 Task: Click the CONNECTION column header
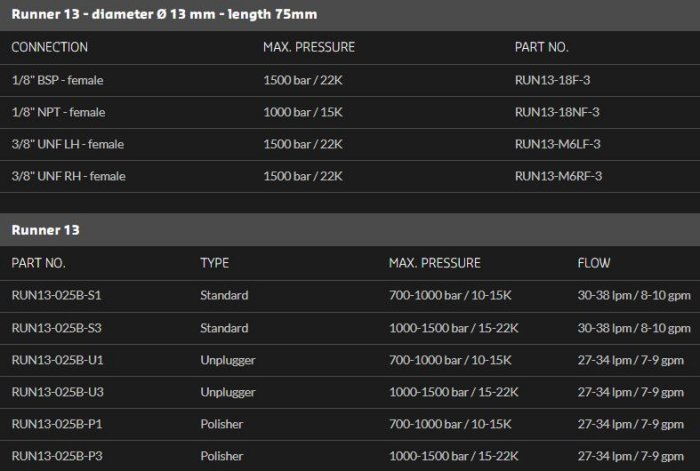(49, 47)
